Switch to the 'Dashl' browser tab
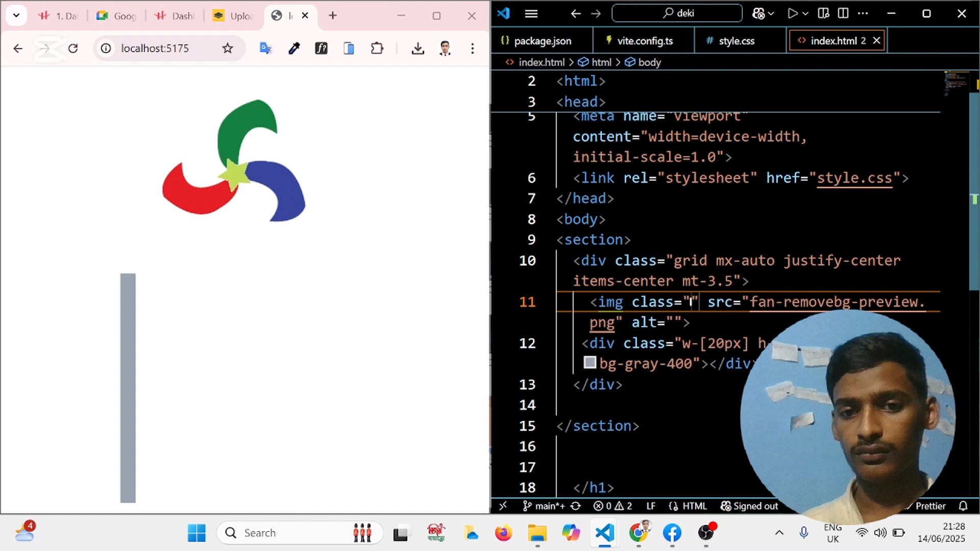The image size is (980, 551). 175,16
